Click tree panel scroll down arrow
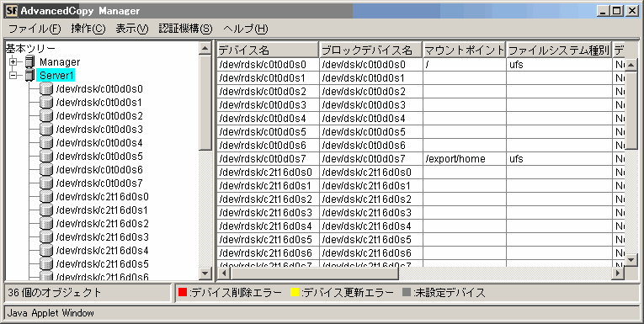644x324 pixels. 205,273
